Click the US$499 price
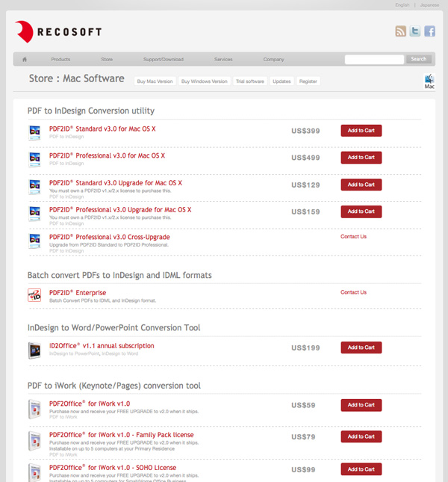The height and width of the screenshot is (482, 448). point(305,158)
